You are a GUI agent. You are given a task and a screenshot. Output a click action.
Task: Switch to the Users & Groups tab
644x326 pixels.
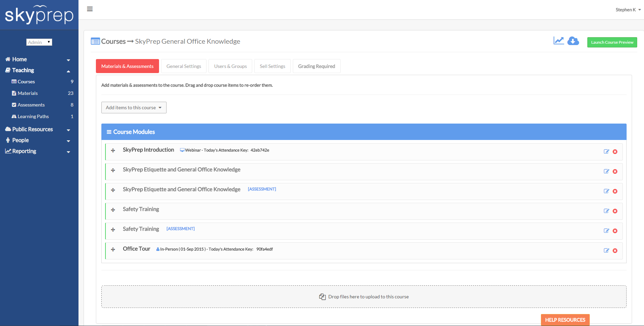(230, 66)
